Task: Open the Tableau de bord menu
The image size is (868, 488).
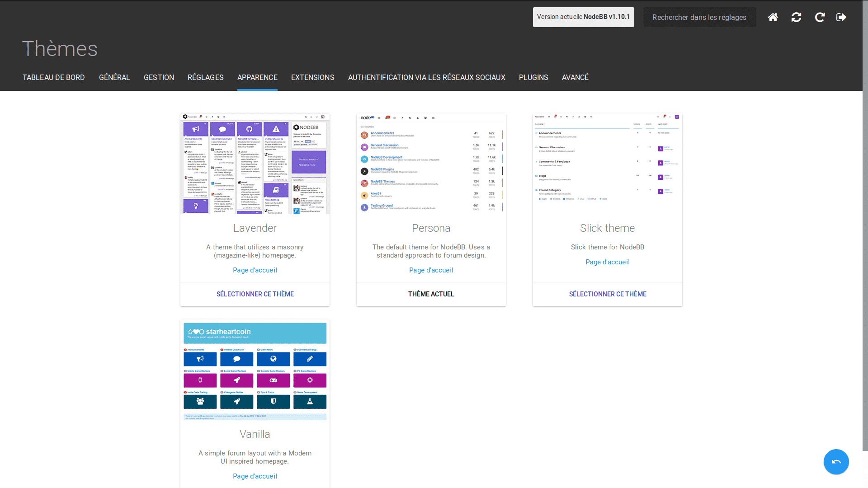Action: coord(54,77)
